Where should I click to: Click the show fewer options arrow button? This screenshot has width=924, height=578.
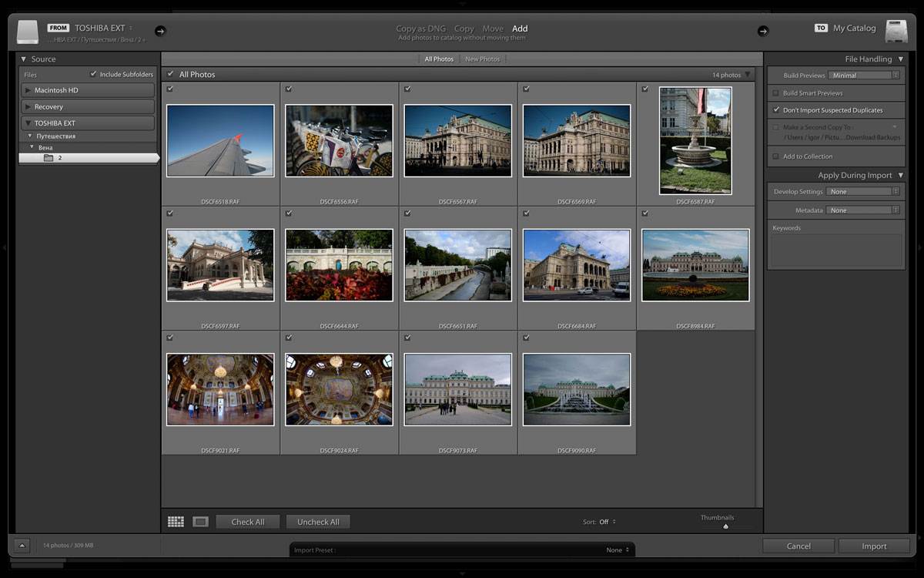pos(22,546)
